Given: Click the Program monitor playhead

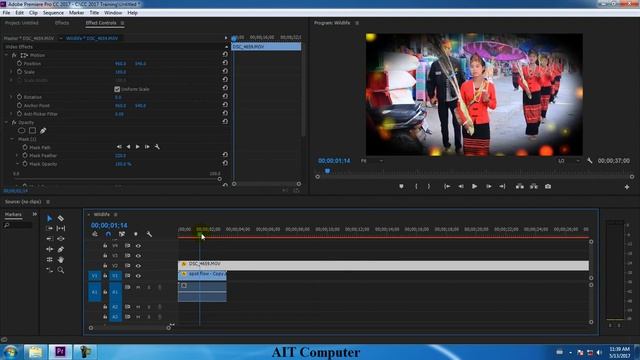Looking at the screenshot, I should pos(327,171).
